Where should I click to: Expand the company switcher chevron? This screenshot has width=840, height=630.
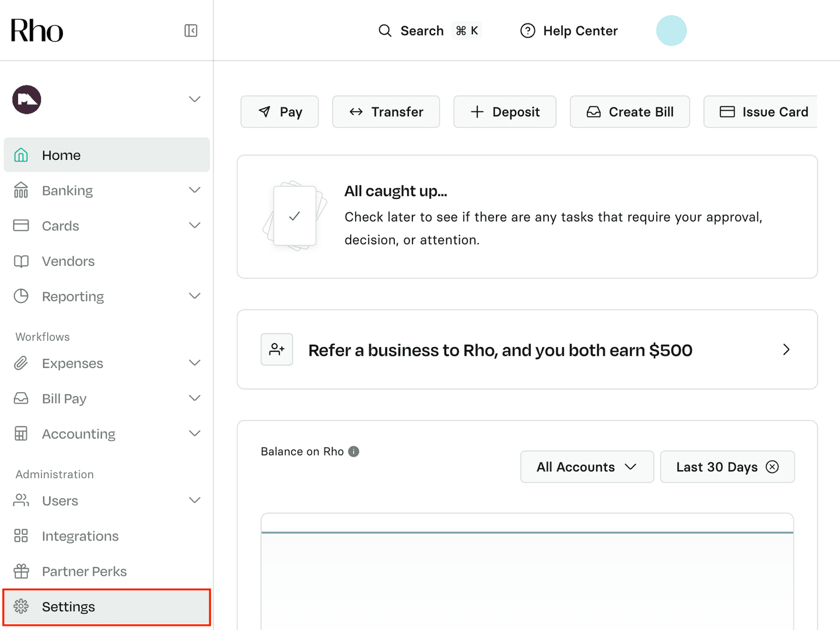coord(195,99)
